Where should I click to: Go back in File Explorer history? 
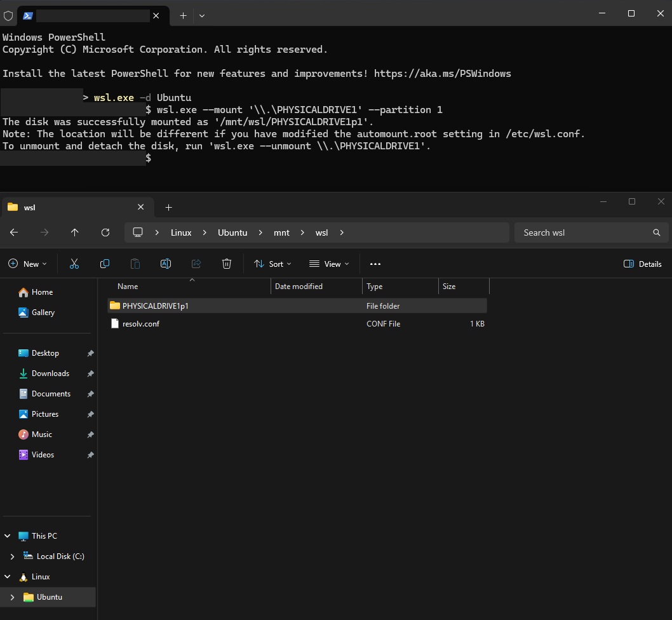[14, 232]
